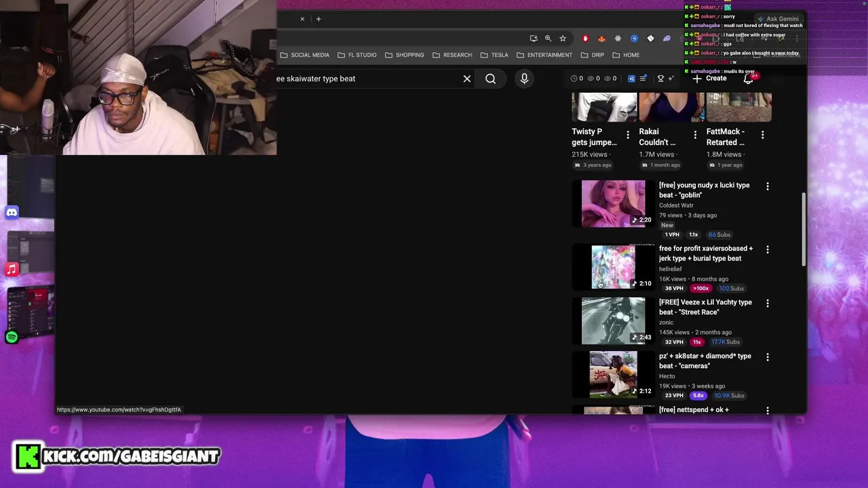
Task: Visit the Coldest Watr channel
Action: click(x=676, y=205)
